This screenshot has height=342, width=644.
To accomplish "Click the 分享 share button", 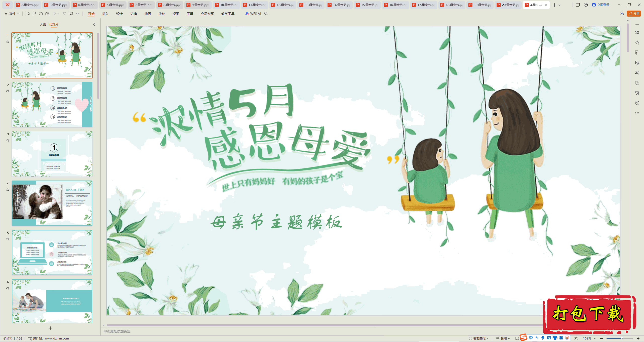I will [x=634, y=14].
